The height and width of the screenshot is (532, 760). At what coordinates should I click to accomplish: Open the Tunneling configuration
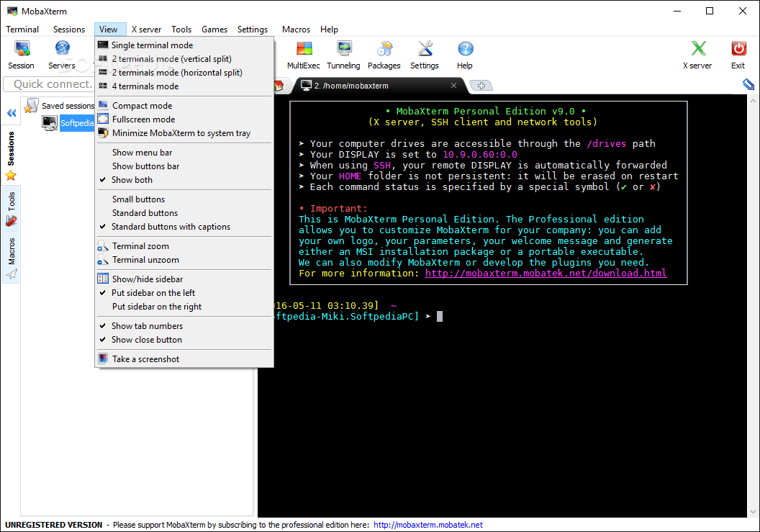coord(343,53)
